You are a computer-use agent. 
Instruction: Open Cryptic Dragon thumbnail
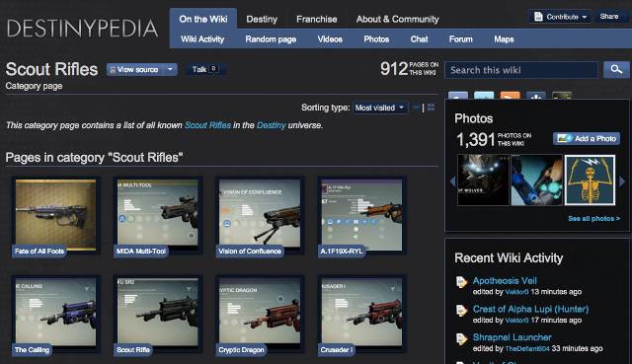[260, 314]
